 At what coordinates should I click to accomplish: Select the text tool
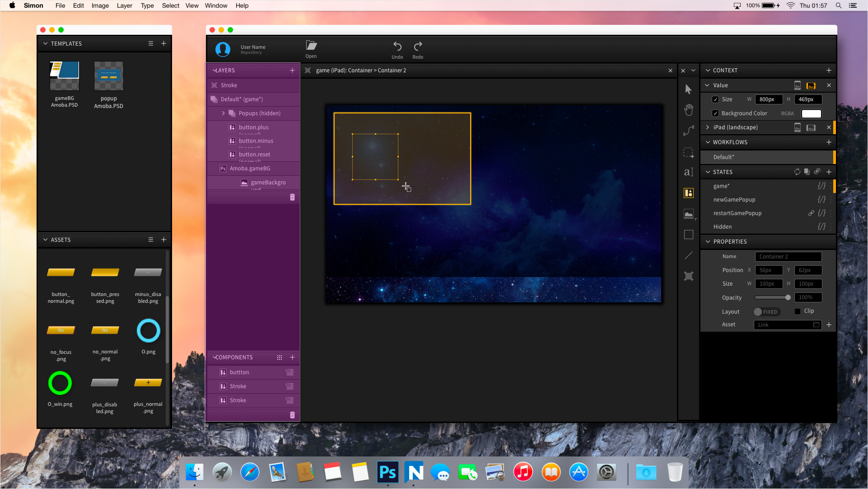(x=688, y=172)
